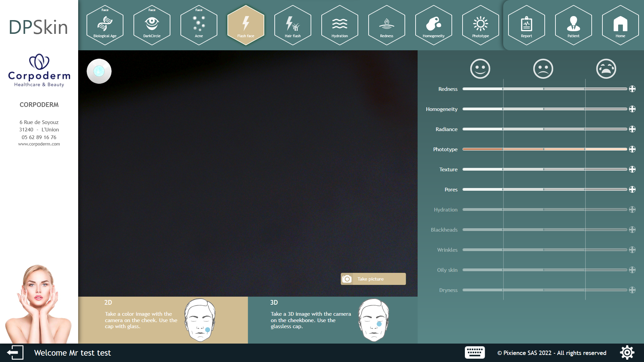The width and height of the screenshot is (644, 362).
Task: Toggle the round camera light button
Action: (x=99, y=71)
